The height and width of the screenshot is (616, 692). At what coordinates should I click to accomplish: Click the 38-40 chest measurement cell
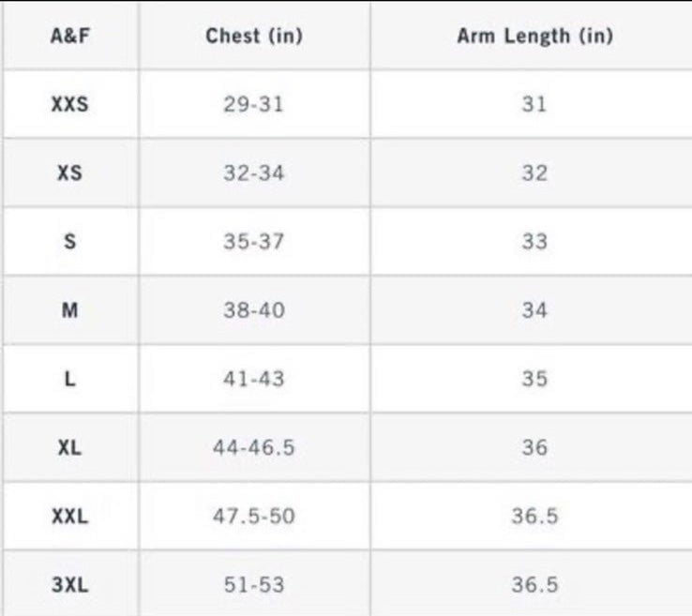[254, 310]
